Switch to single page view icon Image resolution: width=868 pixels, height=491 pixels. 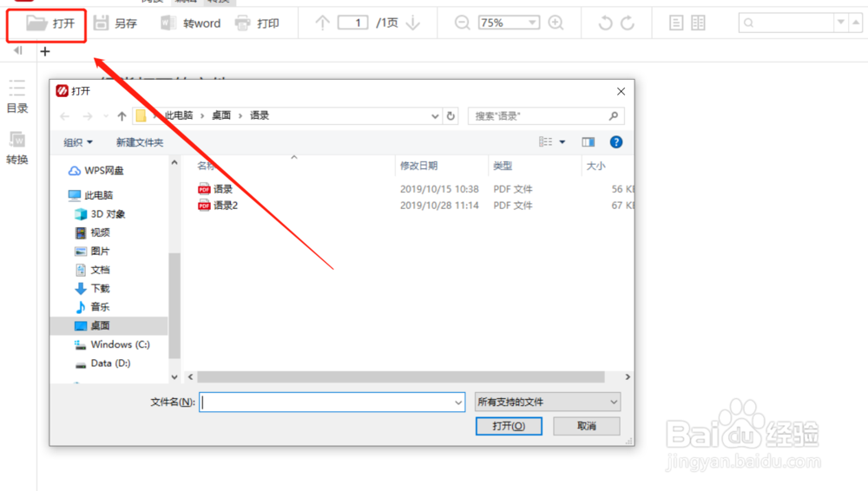point(676,23)
